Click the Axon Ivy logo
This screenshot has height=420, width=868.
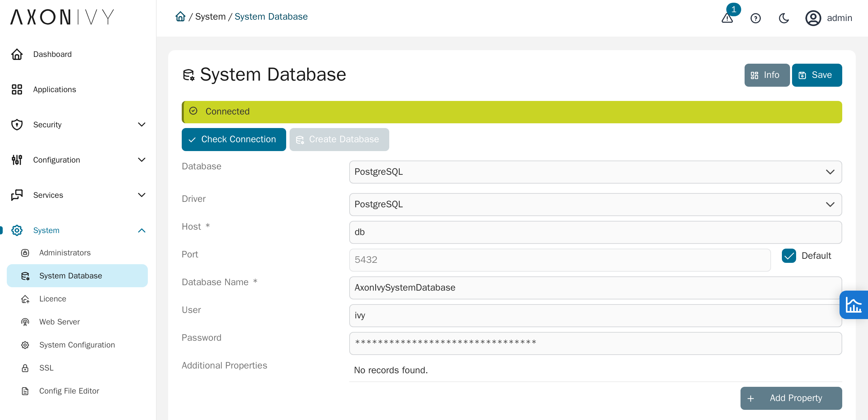point(62,17)
